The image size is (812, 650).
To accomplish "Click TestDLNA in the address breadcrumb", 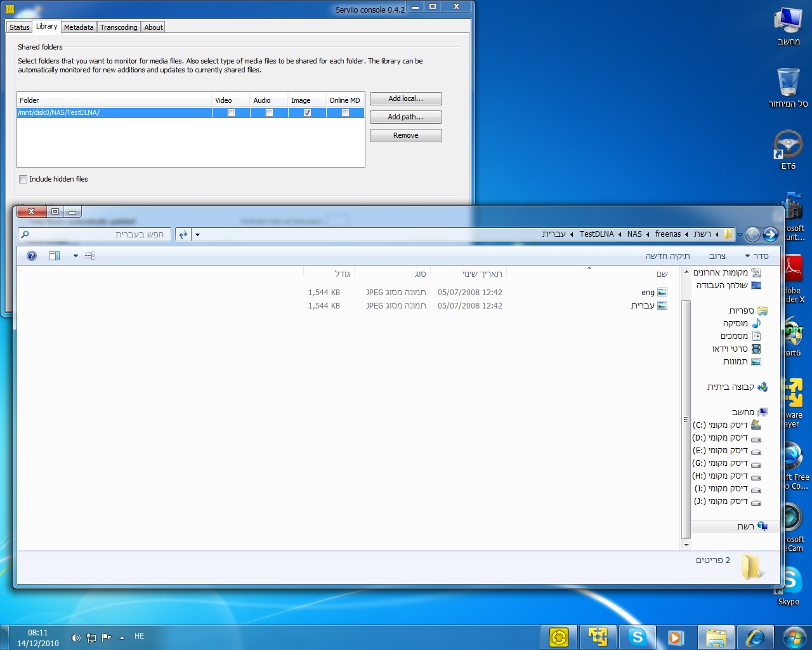I will 596,234.
